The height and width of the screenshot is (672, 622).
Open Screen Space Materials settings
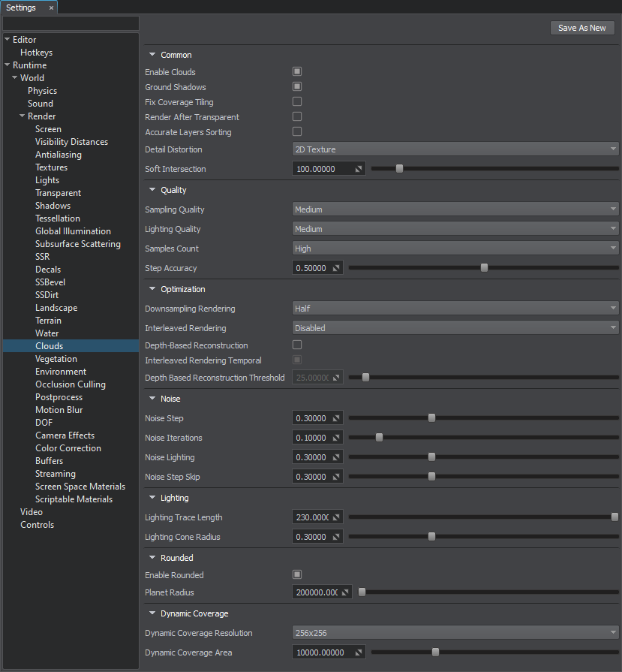tap(80, 487)
